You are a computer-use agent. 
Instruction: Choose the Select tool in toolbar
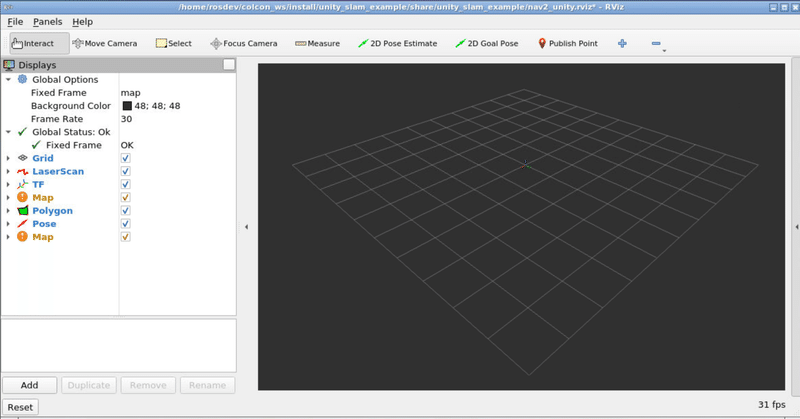[173, 43]
